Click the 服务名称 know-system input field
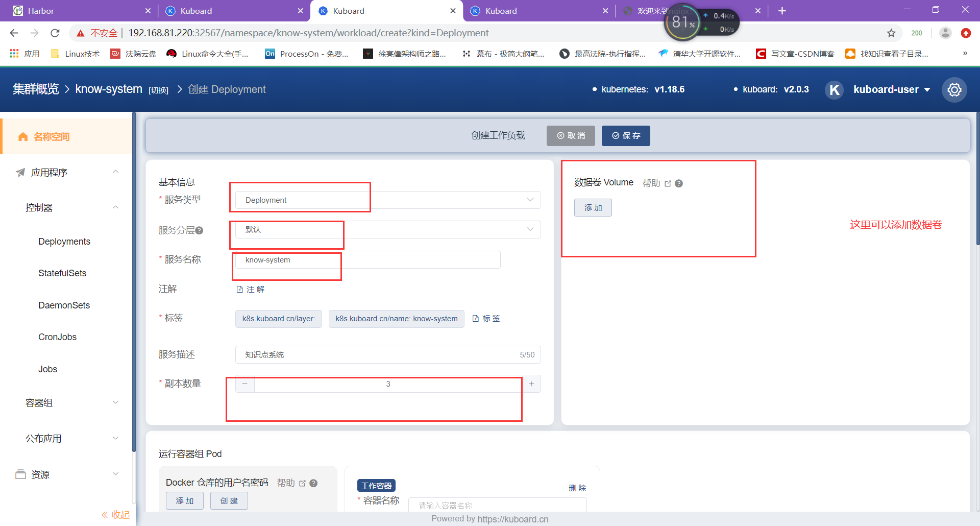 click(x=367, y=259)
